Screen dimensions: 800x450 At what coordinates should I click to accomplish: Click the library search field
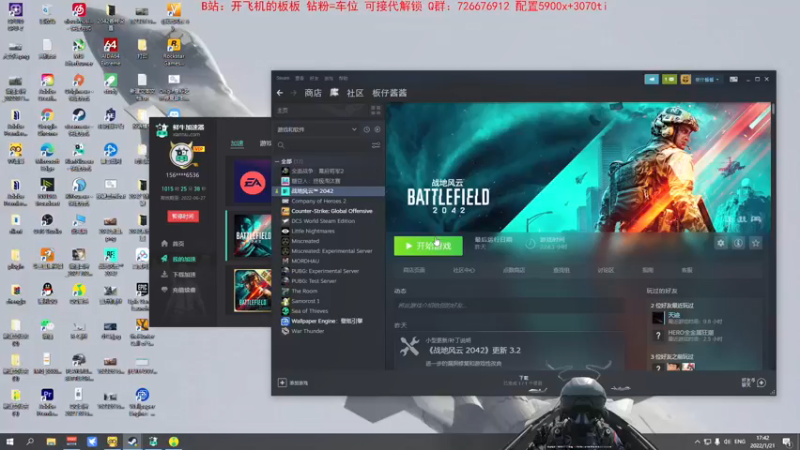pos(323,145)
